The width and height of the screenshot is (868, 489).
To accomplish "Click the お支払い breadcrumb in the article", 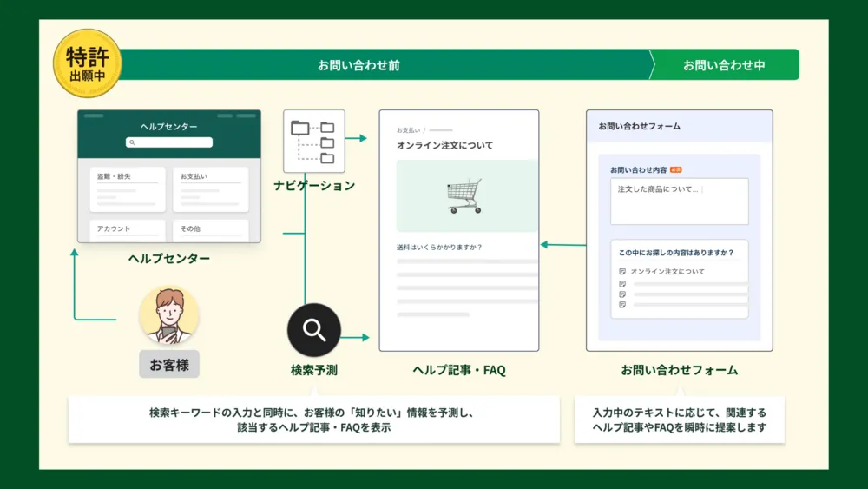I will [x=407, y=129].
